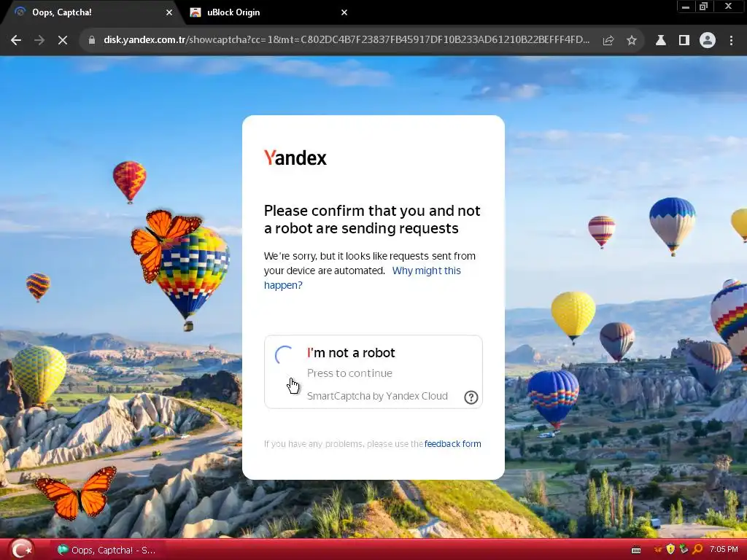Screen dimensions: 747x560
Task: Click the 7:05 PM taskbar clock
Action: pyautogui.click(x=724, y=550)
